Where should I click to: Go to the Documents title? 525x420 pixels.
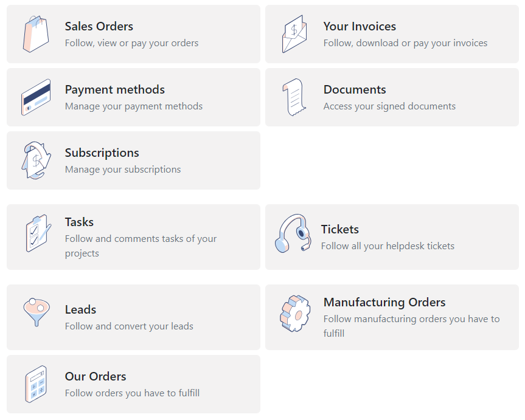pyautogui.click(x=355, y=89)
